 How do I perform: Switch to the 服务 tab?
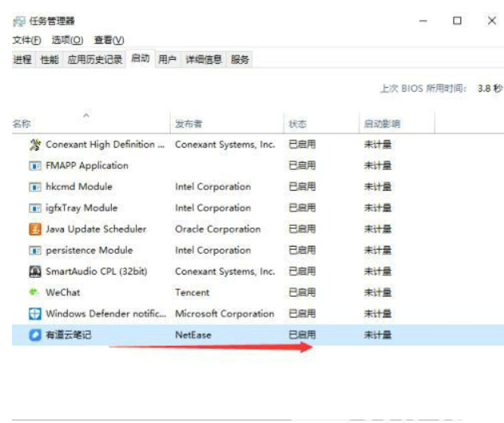click(240, 59)
